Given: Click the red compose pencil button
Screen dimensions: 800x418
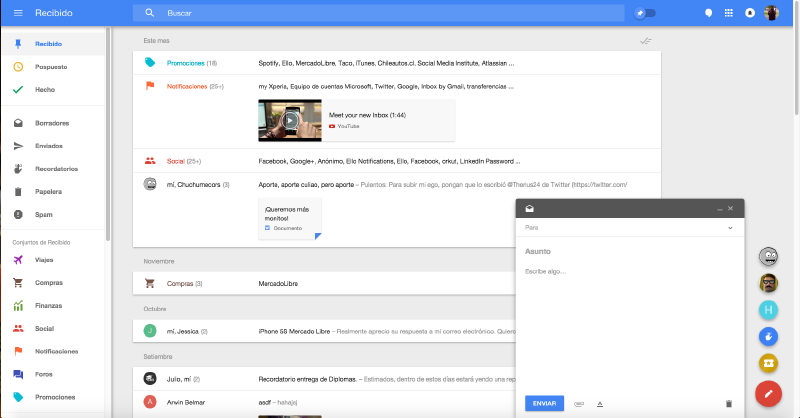Looking at the screenshot, I should [x=768, y=394].
